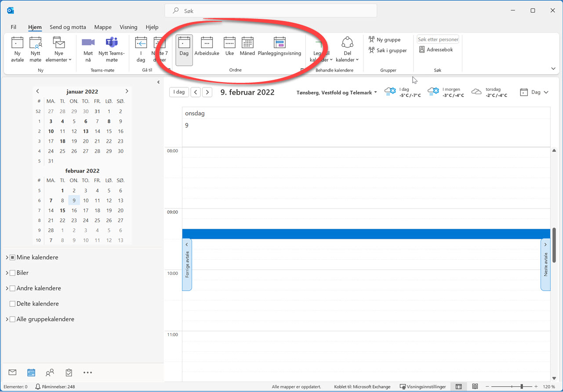Click the I dag button above calendar
The height and width of the screenshot is (392, 563).
click(x=179, y=92)
